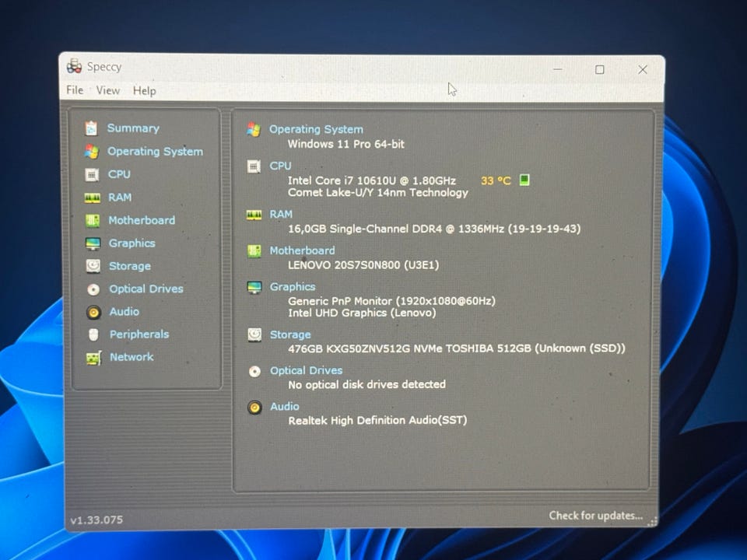This screenshot has height=560, width=747.
Task: Click the Storage heading link in summary
Action: (290, 334)
